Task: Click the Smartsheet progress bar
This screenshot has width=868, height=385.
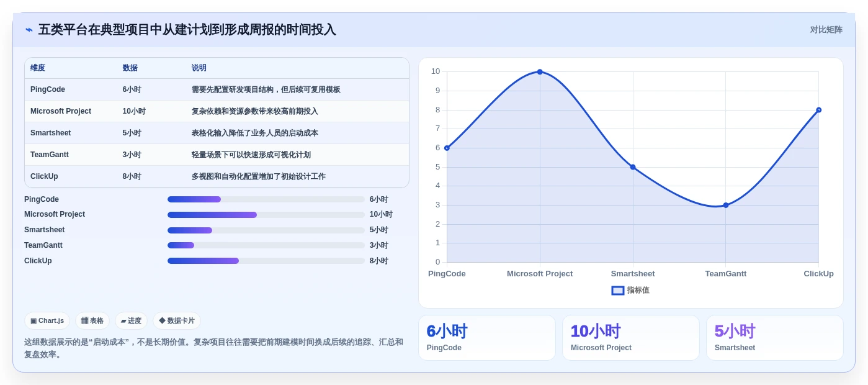Action: coord(266,230)
